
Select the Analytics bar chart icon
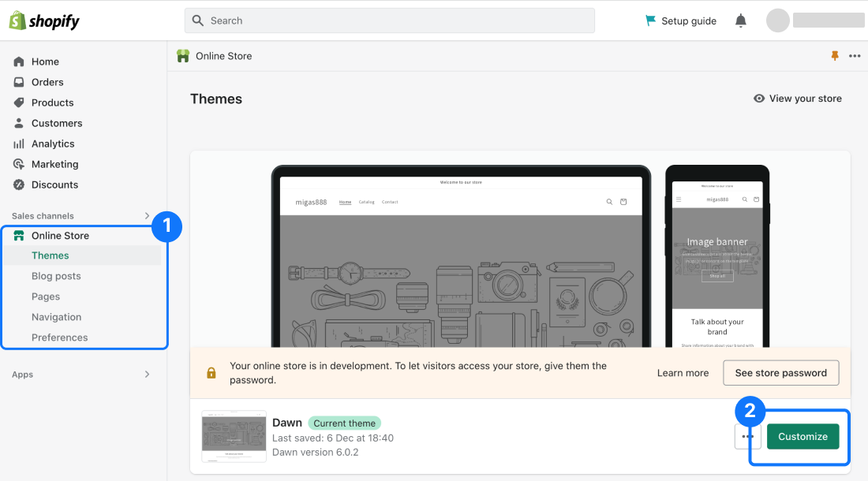click(19, 144)
